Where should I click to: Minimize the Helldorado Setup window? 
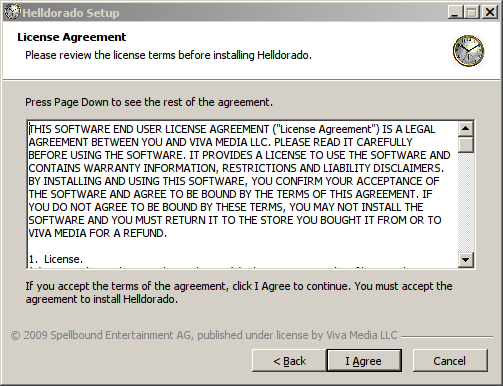point(455,12)
